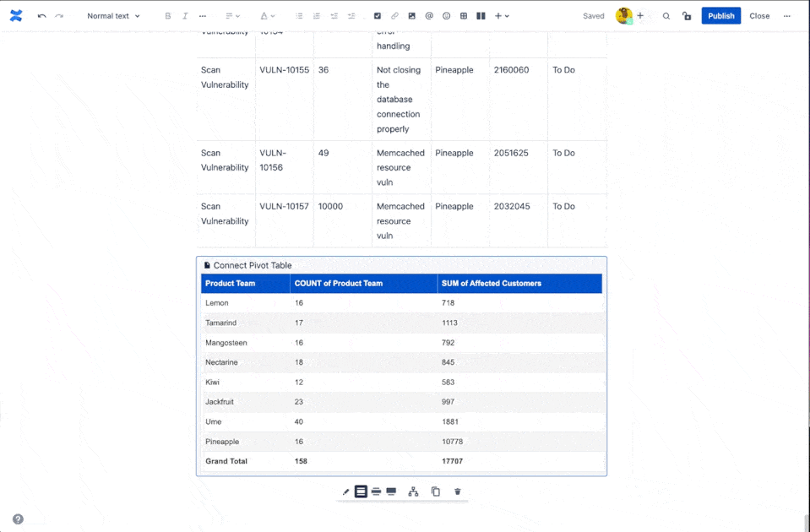Image resolution: width=810 pixels, height=532 pixels.
Task: Open the insert plus menu
Action: [502, 16]
